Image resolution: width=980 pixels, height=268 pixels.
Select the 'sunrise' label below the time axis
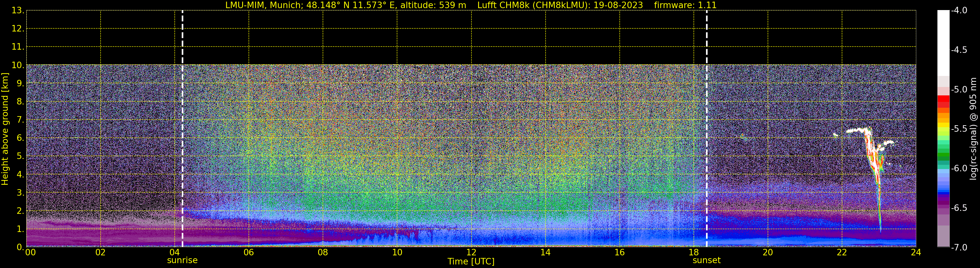click(182, 261)
